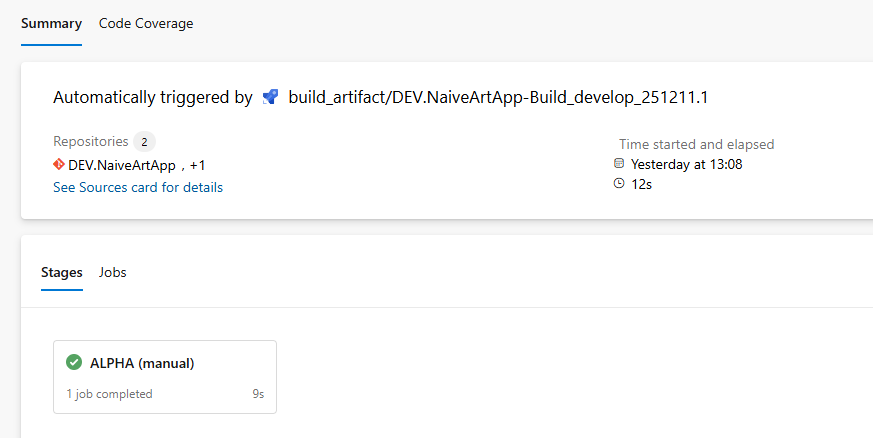Click the Yesterday at 13:08 start time
The image size is (873, 438).
pyautogui.click(x=686, y=164)
